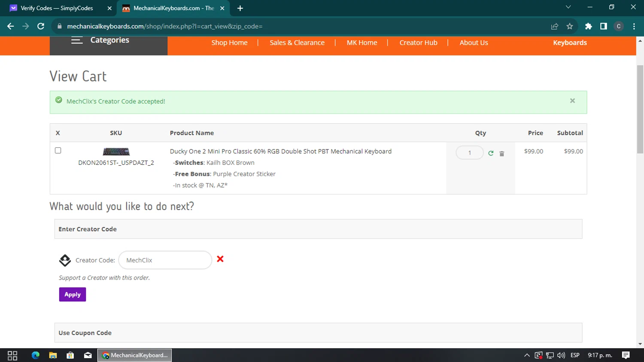
Task: Click the scrollbar down arrow
Action: coord(640,344)
